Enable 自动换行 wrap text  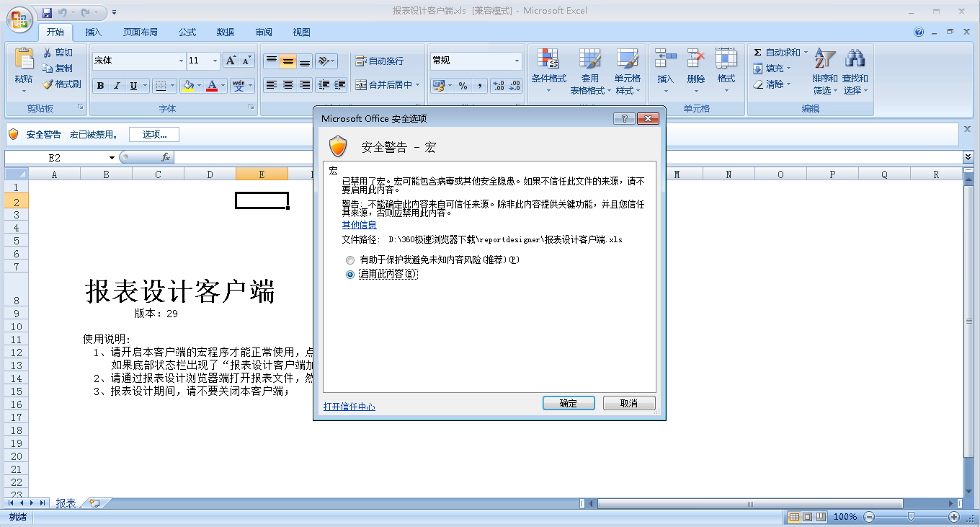[380, 61]
